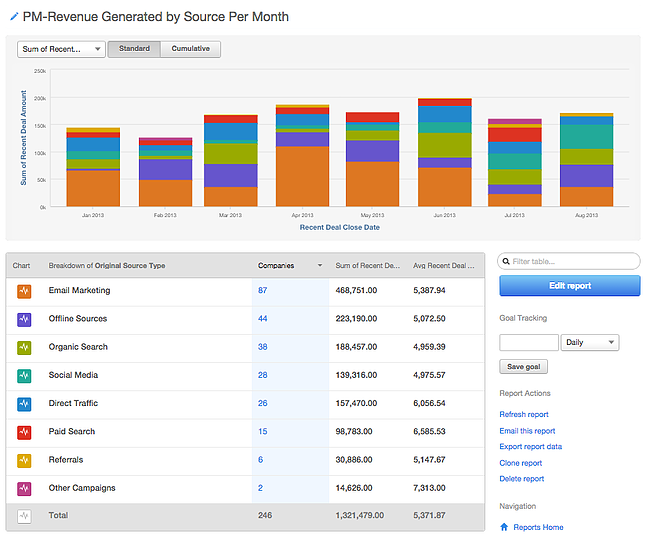The height and width of the screenshot is (537, 650).
Task: Open the Export report data link
Action: [531, 447]
